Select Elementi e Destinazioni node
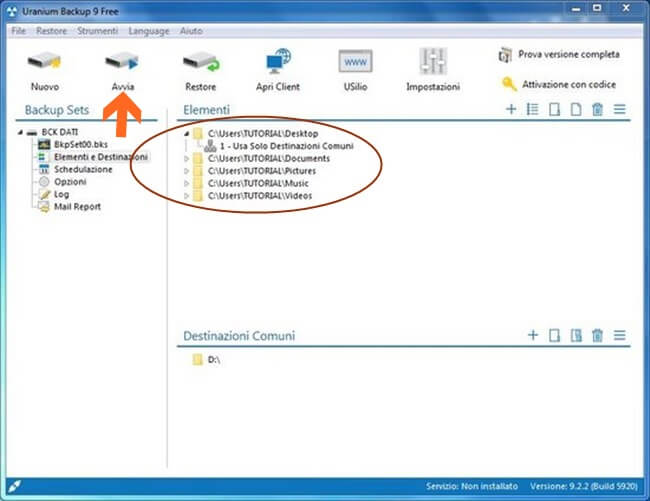 [101, 157]
